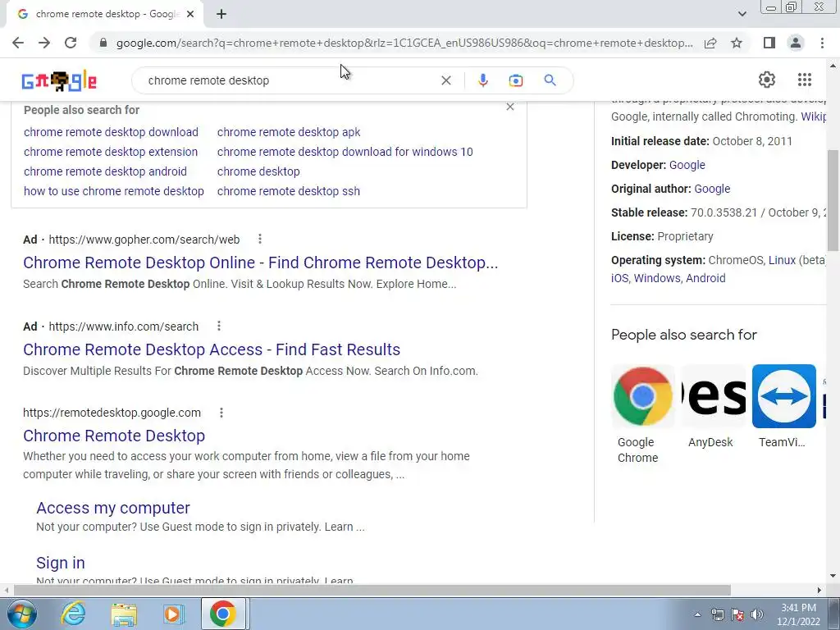Screen dimensions: 840x630
Task: Open the 'Sign in' sitelink
Action: 61,563
